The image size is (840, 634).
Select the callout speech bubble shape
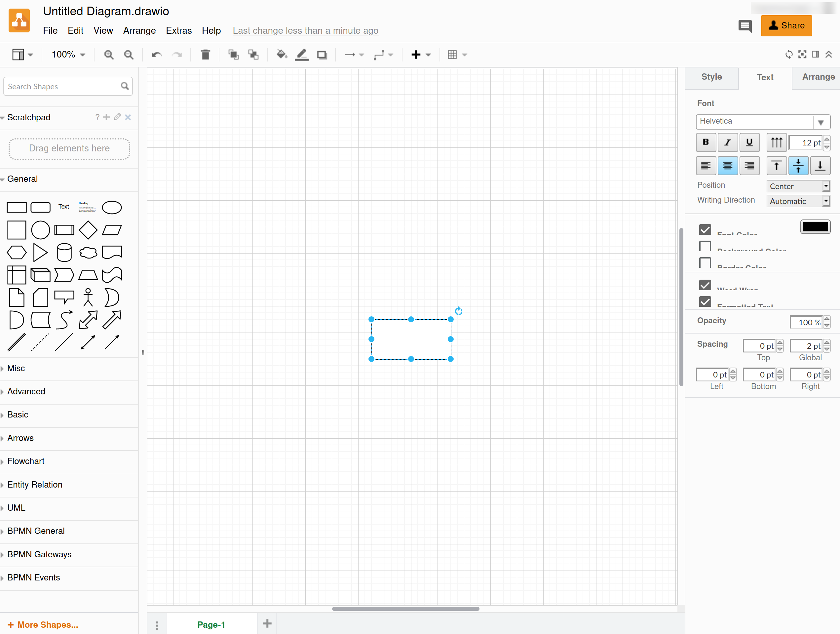[x=64, y=297]
